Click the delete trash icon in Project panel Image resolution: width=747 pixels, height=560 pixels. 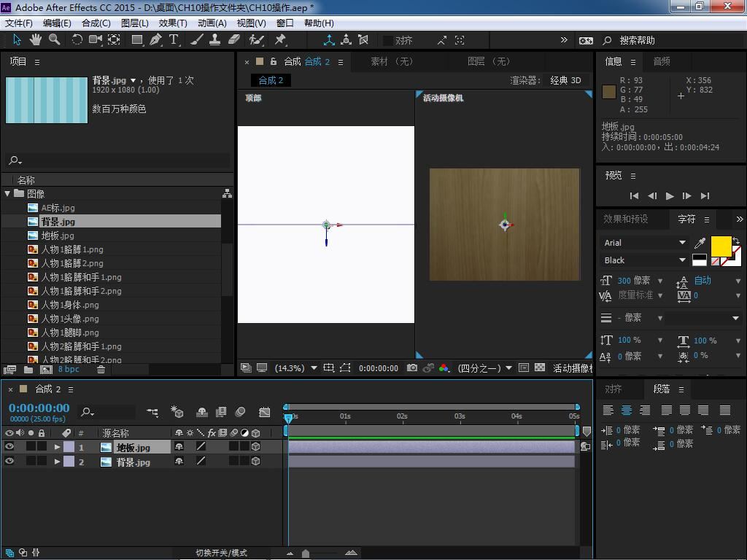[x=101, y=370]
